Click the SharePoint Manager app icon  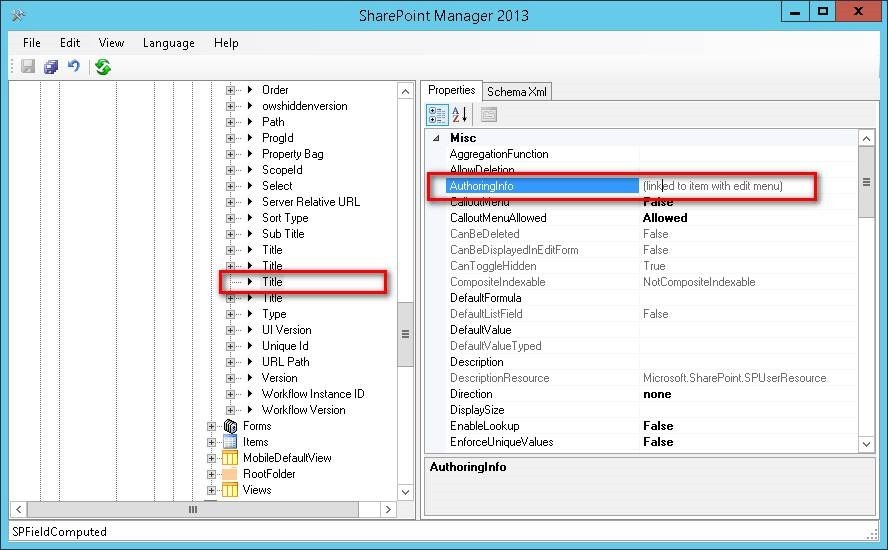(x=18, y=15)
